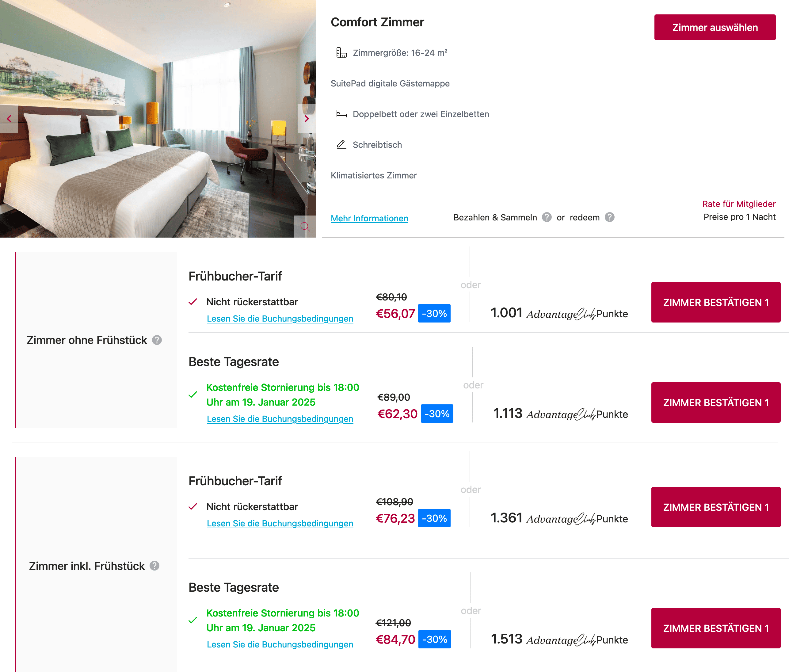Show the previous room photo
The height and width of the screenshot is (672, 789).
(x=9, y=119)
